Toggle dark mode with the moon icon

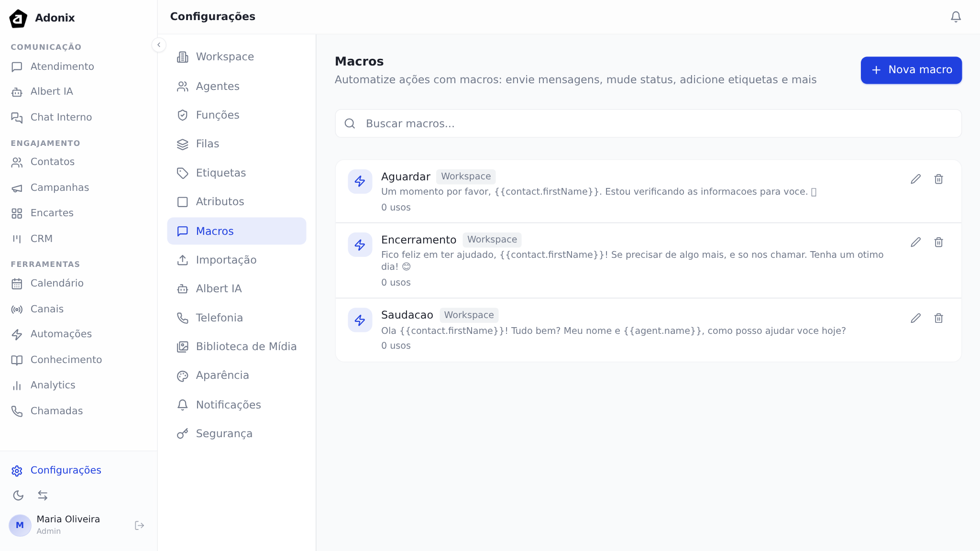point(19,496)
